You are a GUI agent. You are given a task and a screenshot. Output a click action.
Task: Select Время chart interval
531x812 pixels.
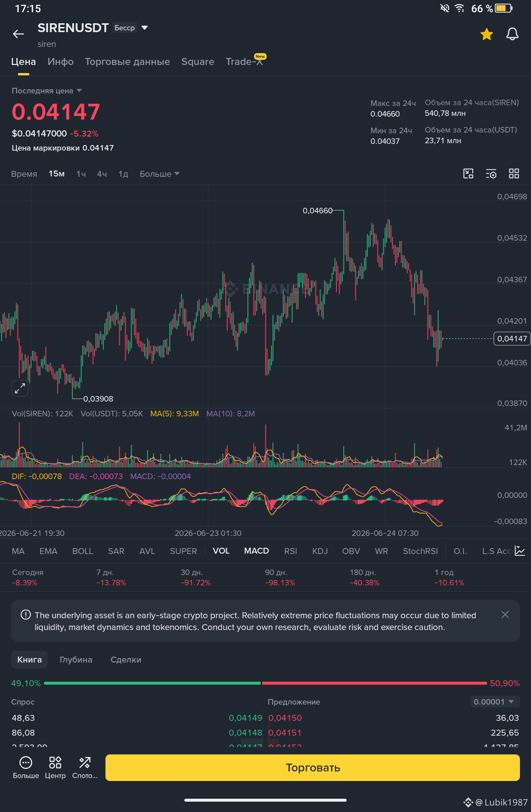[24, 174]
